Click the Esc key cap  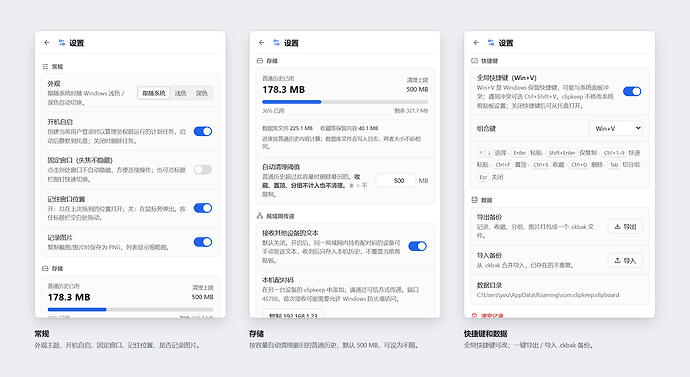[483, 177]
